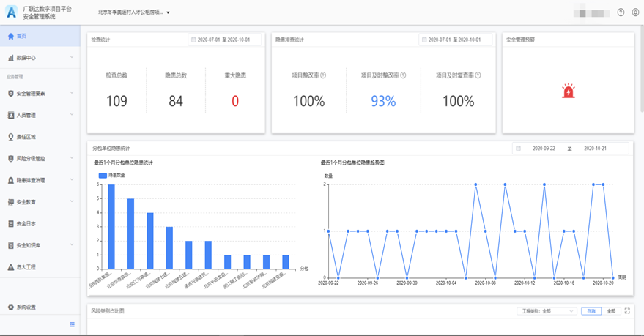Click the red alarm siren icon
The width and height of the screenshot is (644, 336).
click(569, 91)
